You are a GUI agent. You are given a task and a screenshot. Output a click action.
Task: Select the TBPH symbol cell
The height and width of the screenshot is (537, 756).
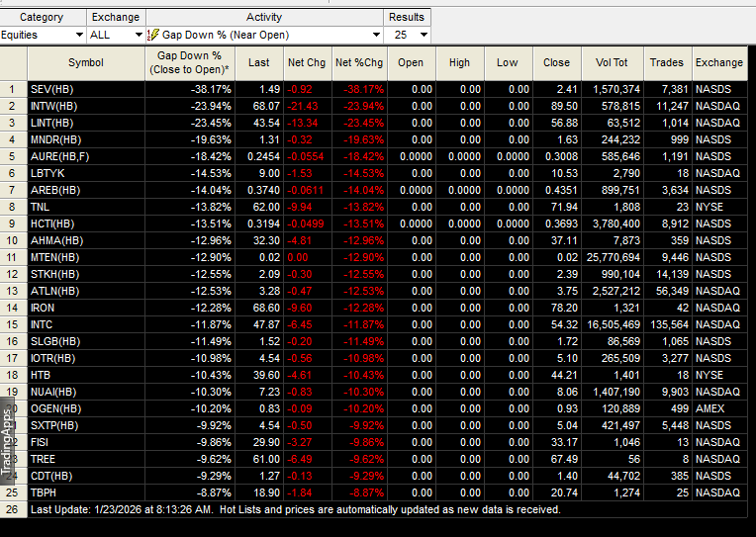86,492
